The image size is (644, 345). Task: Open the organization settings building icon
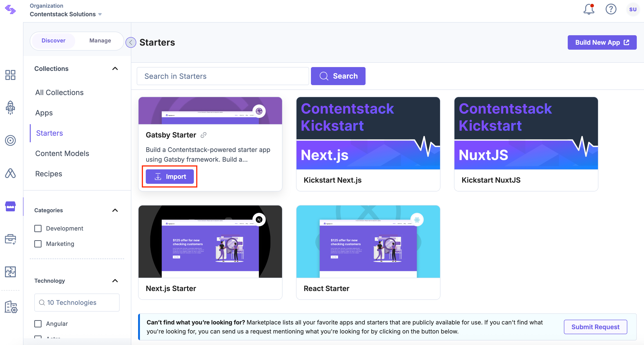pyautogui.click(x=11, y=307)
